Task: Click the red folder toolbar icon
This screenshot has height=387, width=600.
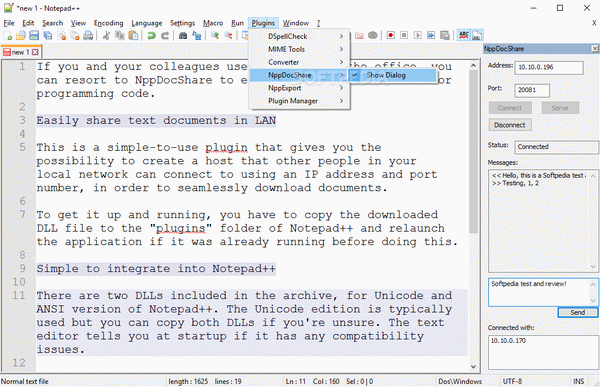Action: tap(359, 35)
